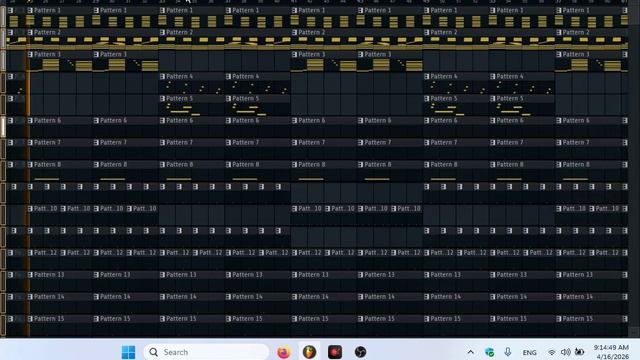Click the taskbar Search box
The image size is (640, 360).
[x=206, y=352]
